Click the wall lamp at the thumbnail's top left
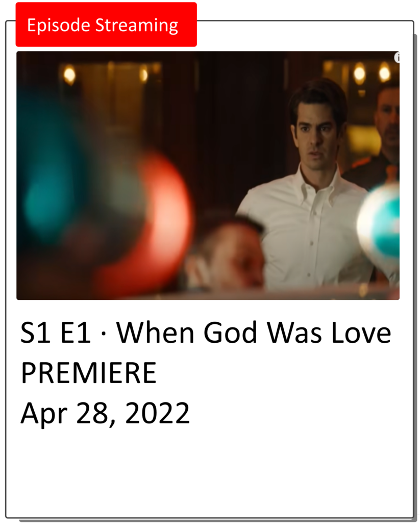This screenshot has height=523, width=420. tap(69, 75)
